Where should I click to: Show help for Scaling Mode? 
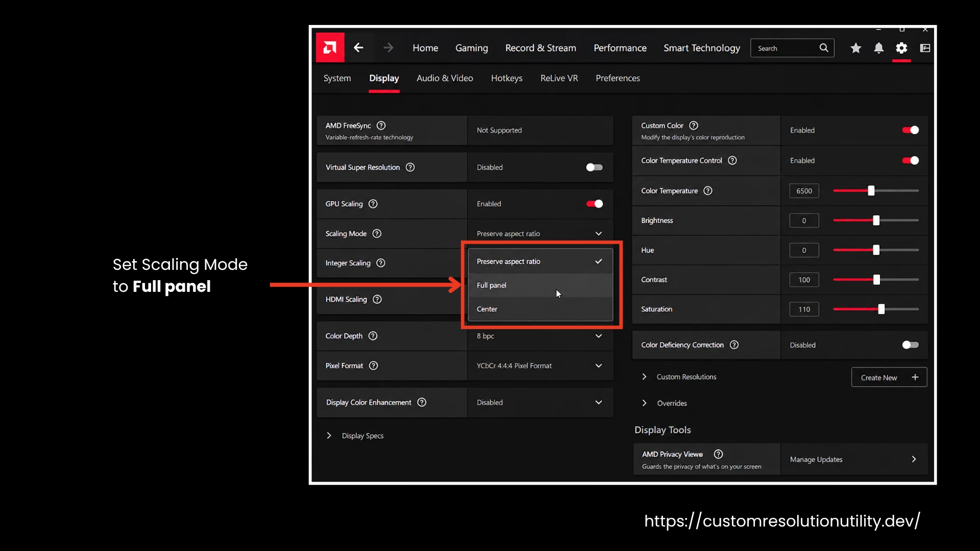[x=377, y=234]
